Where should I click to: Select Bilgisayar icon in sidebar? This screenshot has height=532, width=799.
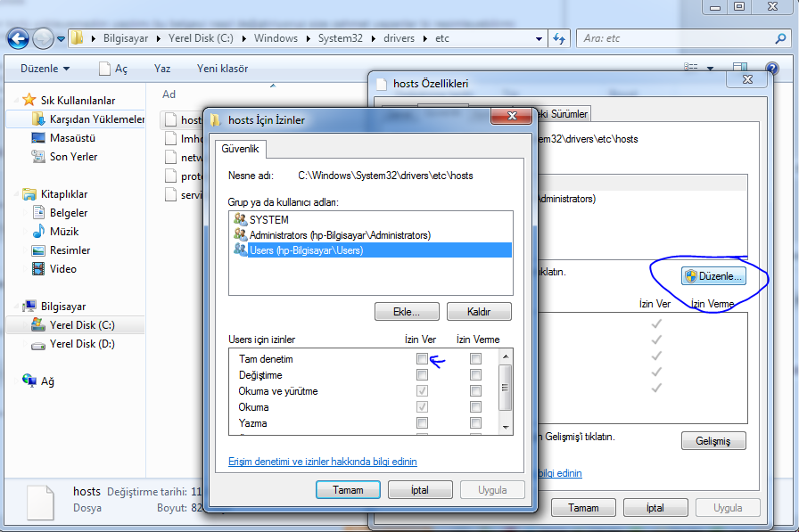point(29,306)
